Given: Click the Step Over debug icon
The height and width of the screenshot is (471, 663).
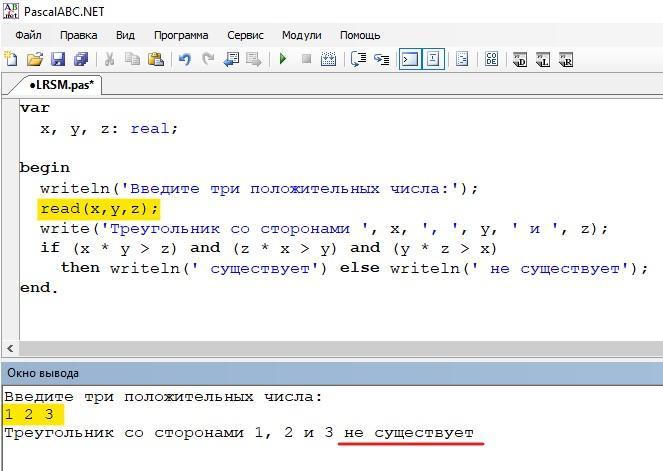Looking at the screenshot, I should pos(359,59).
